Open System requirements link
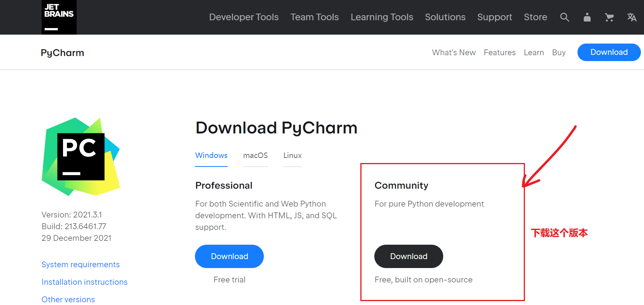644x305 pixels. click(81, 265)
